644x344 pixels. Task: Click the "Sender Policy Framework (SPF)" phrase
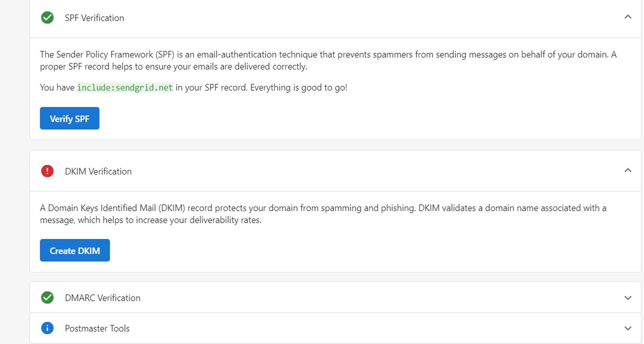(x=115, y=54)
